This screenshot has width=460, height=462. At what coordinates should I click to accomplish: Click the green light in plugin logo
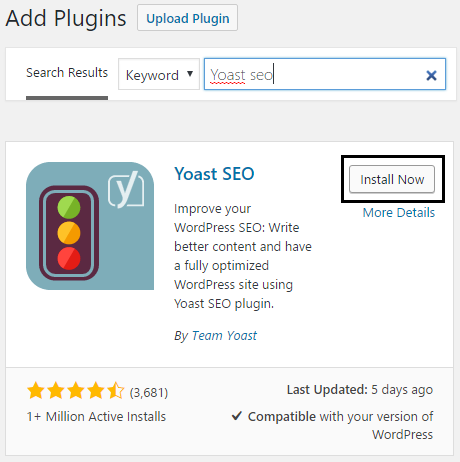click(x=69, y=207)
